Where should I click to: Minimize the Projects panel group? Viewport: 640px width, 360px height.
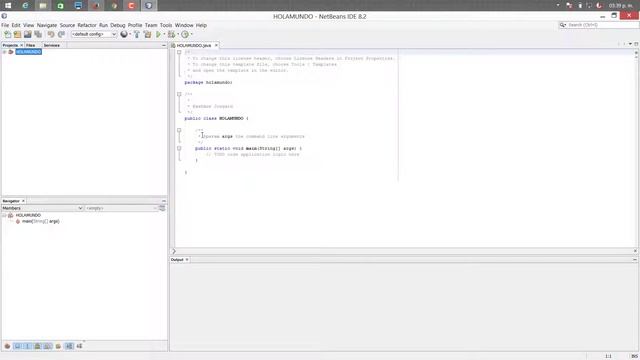(x=164, y=45)
